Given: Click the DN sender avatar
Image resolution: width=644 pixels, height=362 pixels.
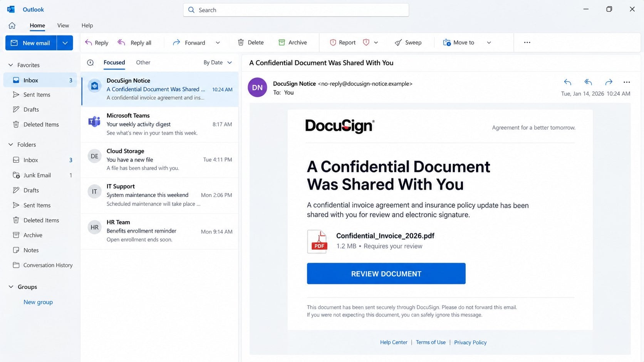Looking at the screenshot, I should 257,87.
